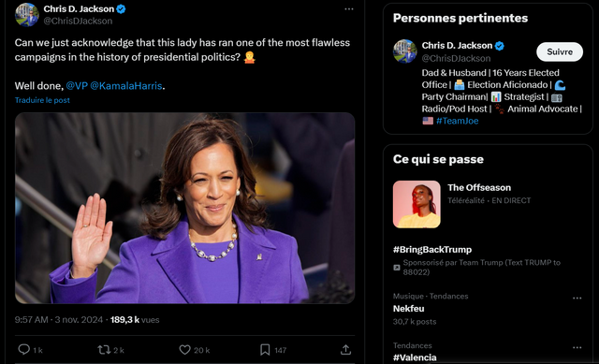599x364 pixels.
Task: Select the Nekfeu music trend
Action: pyautogui.click(x=409, y=308)
